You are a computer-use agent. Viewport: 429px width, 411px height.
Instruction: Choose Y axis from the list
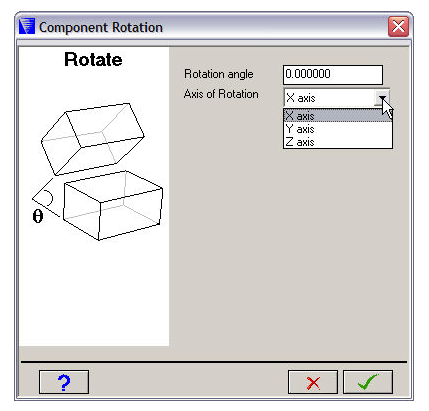338,129
